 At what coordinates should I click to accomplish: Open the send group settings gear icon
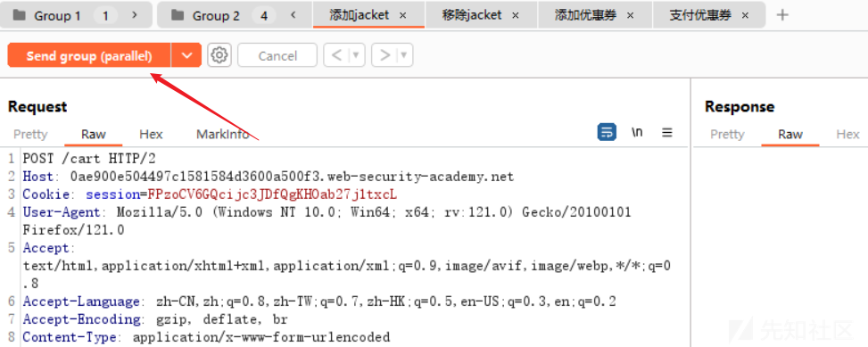[219, 55]
